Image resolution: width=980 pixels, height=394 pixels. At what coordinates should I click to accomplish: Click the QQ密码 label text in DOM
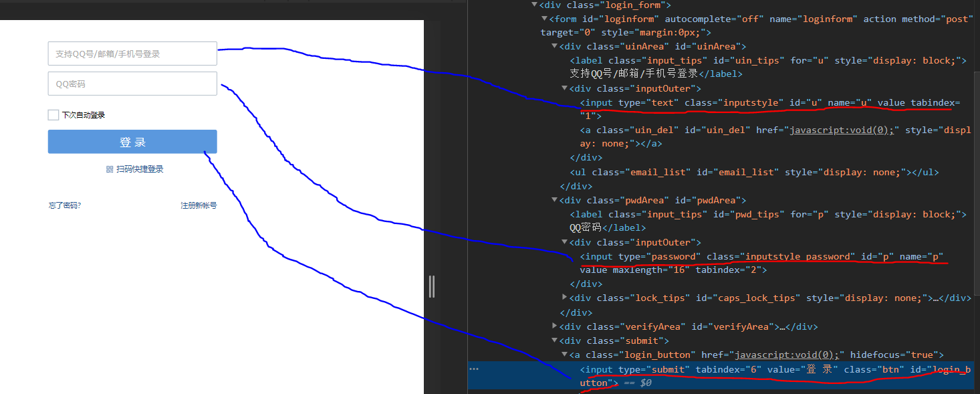pos(586,227)
